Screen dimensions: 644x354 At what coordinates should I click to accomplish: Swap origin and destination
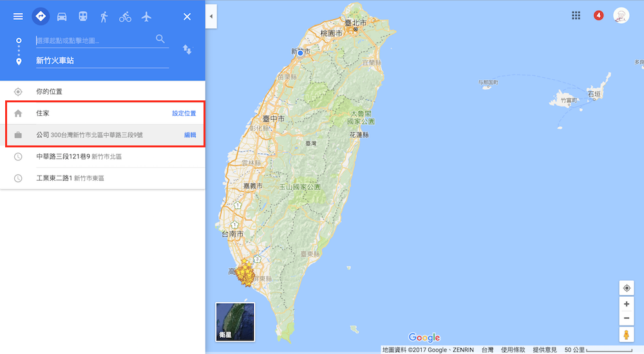[187, 50]
